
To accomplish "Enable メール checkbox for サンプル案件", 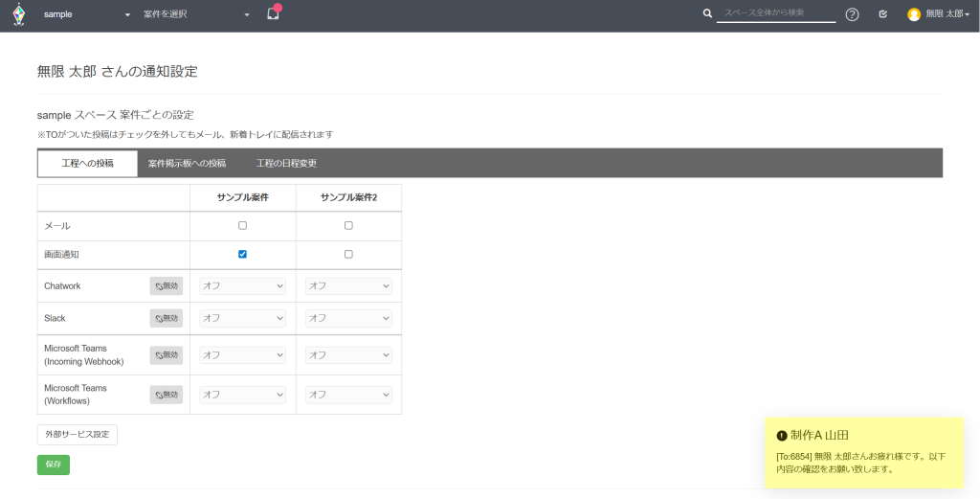I will (x=242, y=226).
